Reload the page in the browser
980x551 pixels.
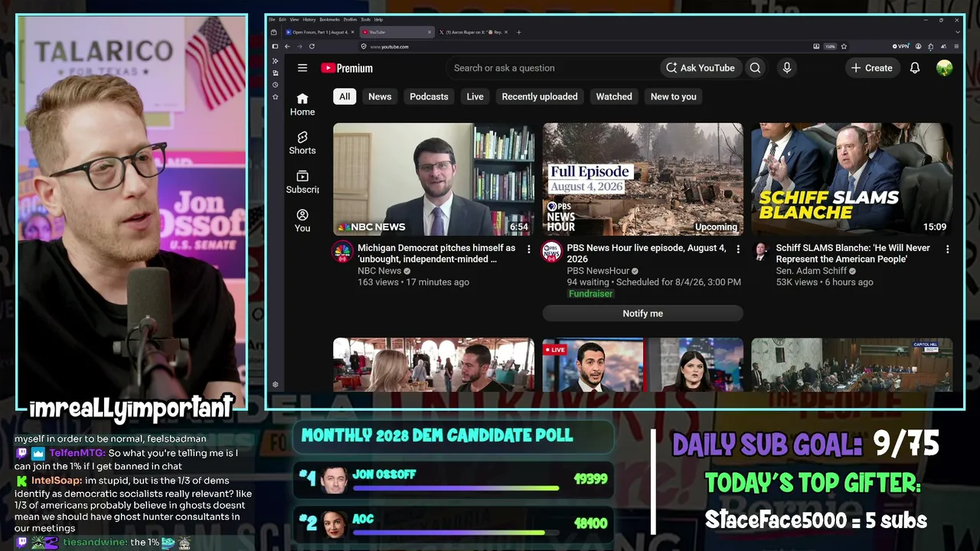[312, 47]
